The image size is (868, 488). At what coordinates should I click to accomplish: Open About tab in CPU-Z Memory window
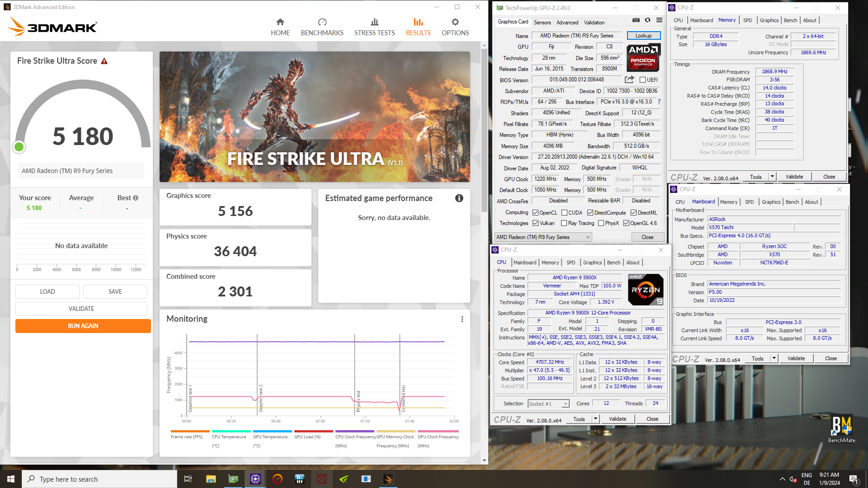click(810, 20)
